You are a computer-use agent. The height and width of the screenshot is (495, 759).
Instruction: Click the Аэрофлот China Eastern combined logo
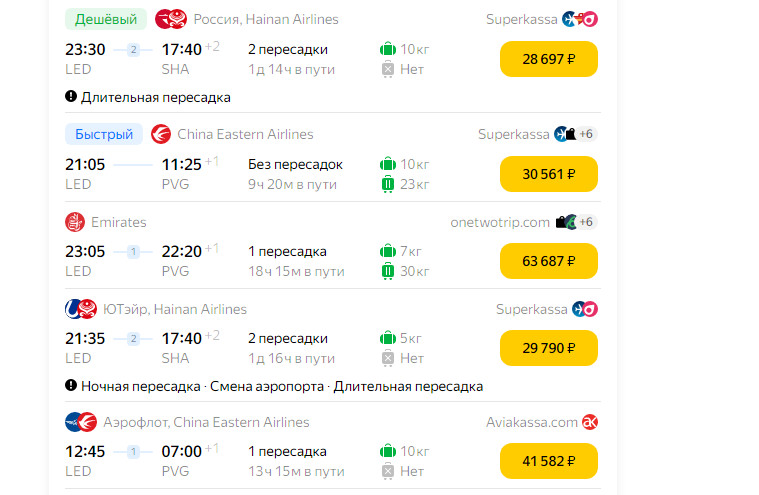coord(81,422)
